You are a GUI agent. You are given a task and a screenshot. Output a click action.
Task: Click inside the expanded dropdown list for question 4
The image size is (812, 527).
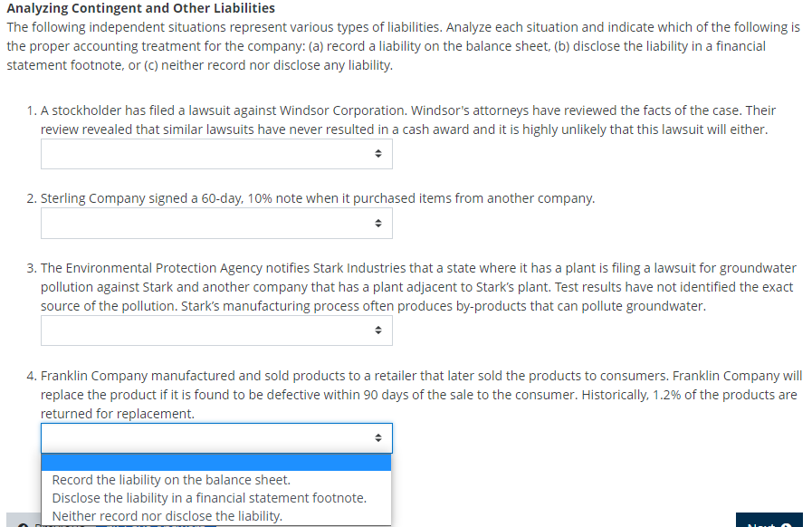pos(215,489)
